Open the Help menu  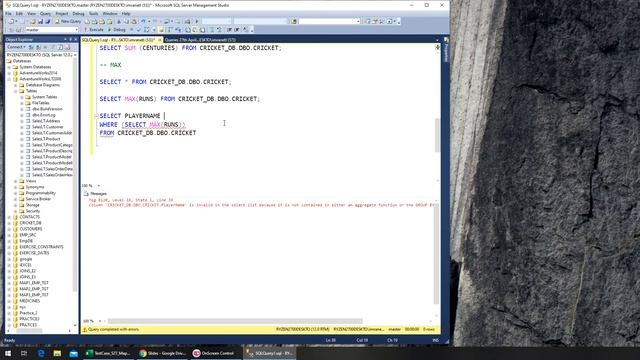(126, 13)
